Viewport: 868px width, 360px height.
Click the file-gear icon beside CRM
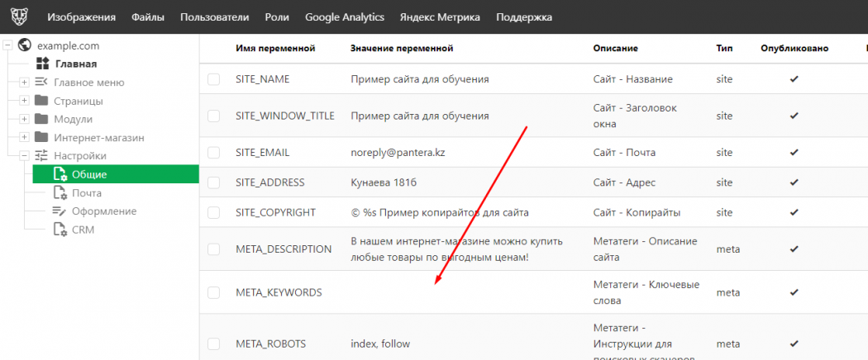click(60, 229)
